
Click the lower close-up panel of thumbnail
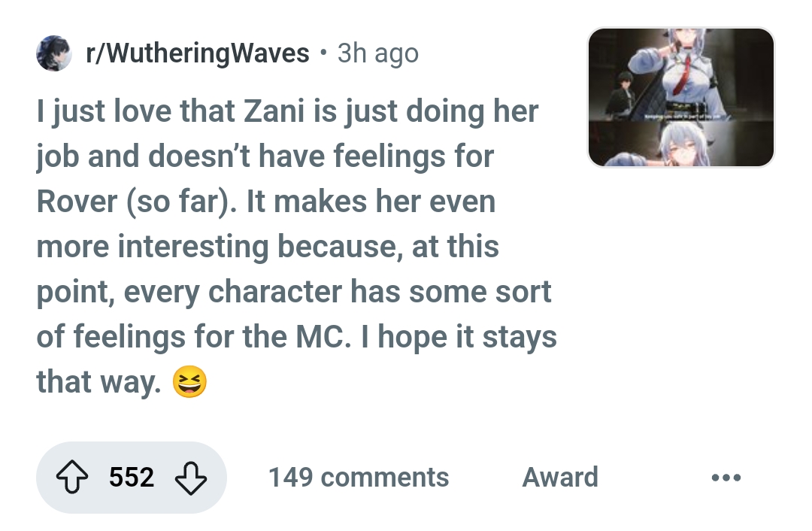coord(681,144)
